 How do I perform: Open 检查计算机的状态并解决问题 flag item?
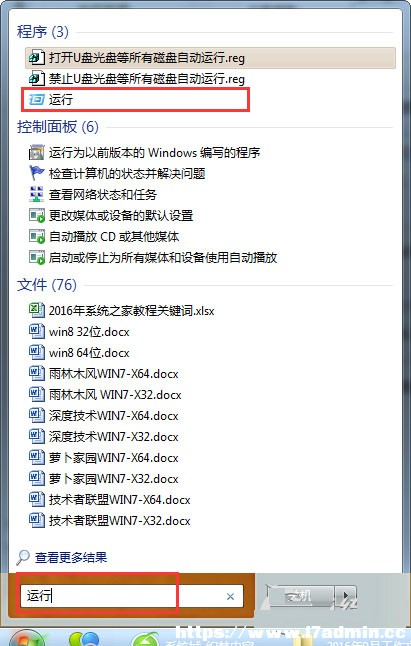pyautogui.click(x=117, y=173)
